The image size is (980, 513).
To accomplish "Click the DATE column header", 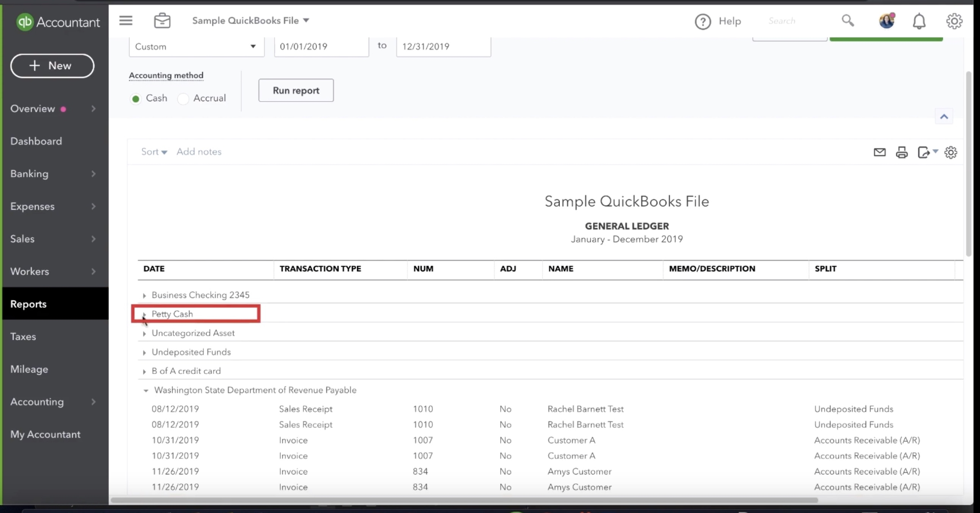I will (x=154, y=269).
